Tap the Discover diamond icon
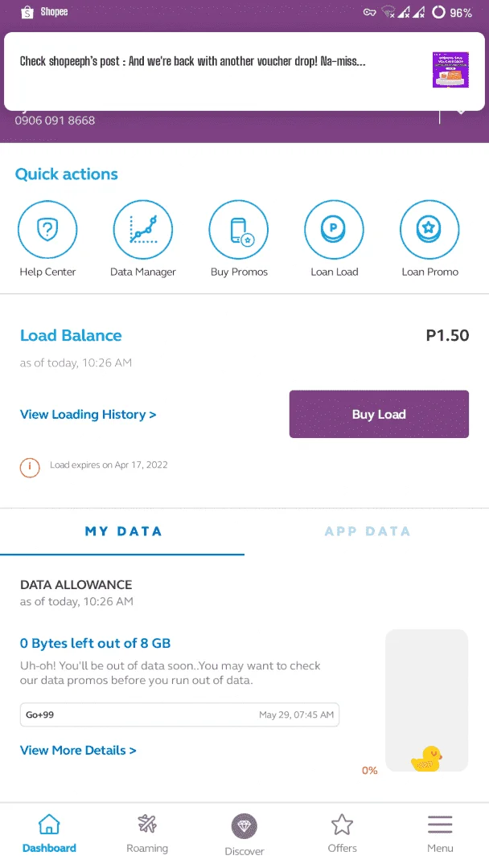489x868 pixels. [x=244, y=826]
